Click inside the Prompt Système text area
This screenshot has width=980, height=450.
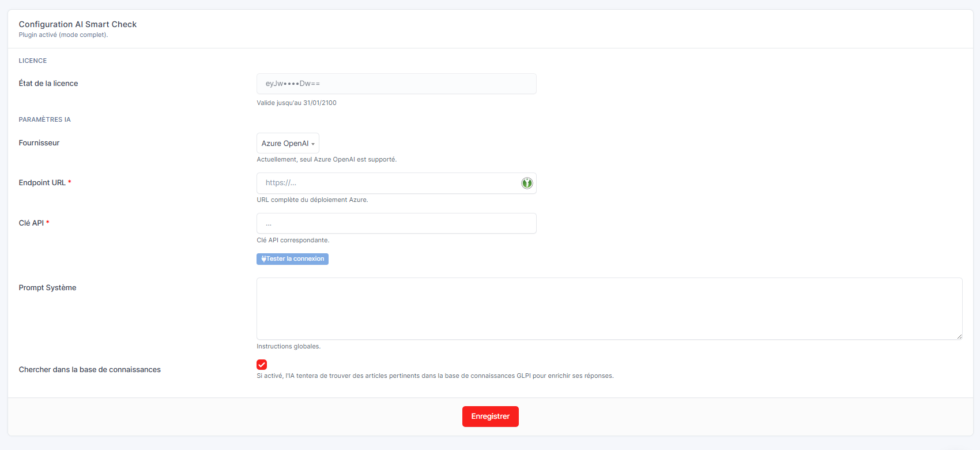point(609,309)
